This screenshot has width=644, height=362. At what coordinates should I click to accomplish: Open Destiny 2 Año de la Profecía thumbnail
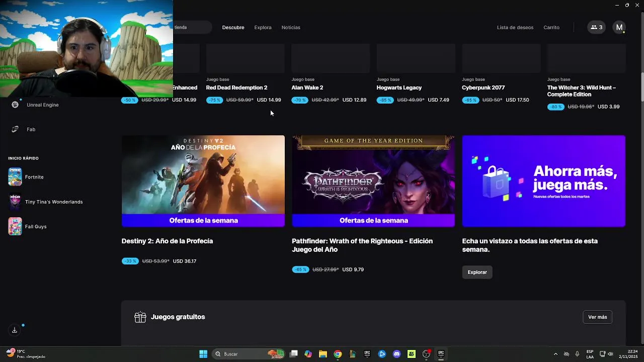203,181
